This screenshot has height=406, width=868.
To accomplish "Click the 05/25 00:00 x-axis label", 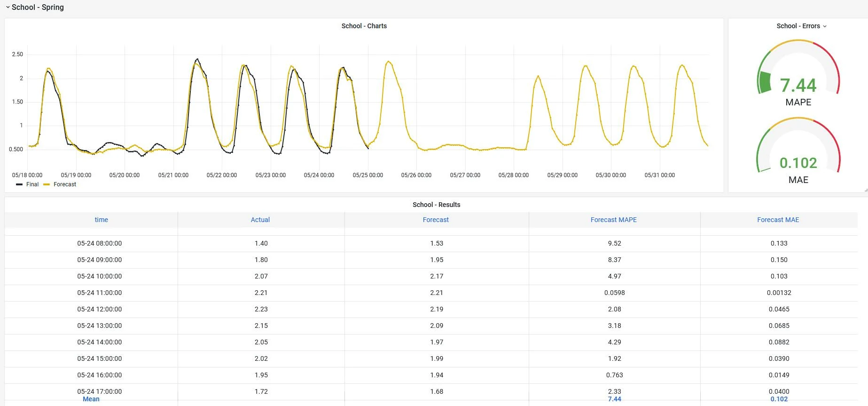I will (368, 175).
